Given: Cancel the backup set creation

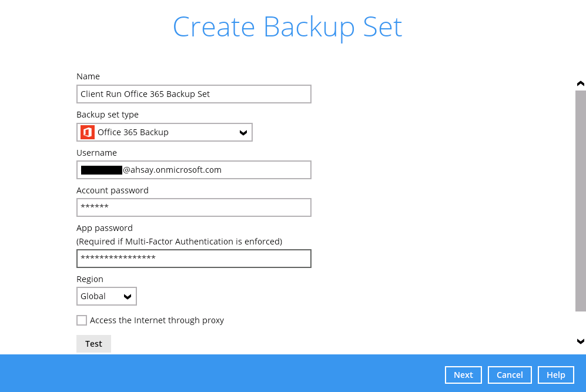Looking at the screenshot, I should click(x=510, y=375).
